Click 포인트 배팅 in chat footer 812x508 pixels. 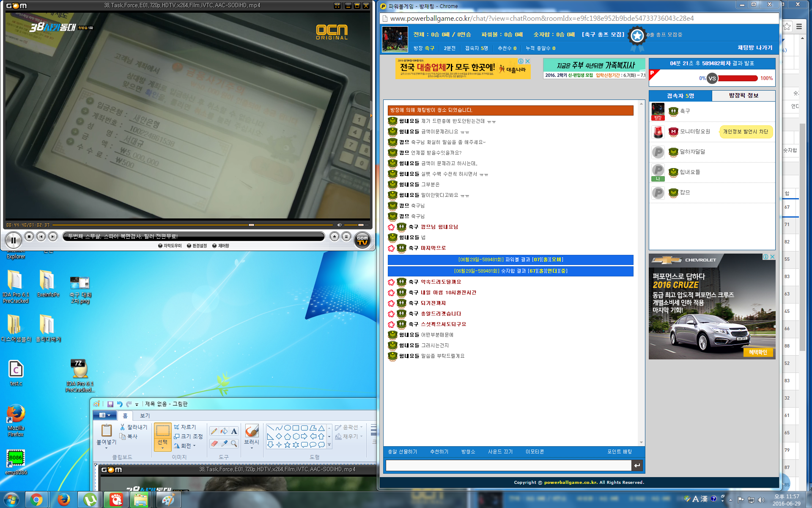(x=620, y=452)
